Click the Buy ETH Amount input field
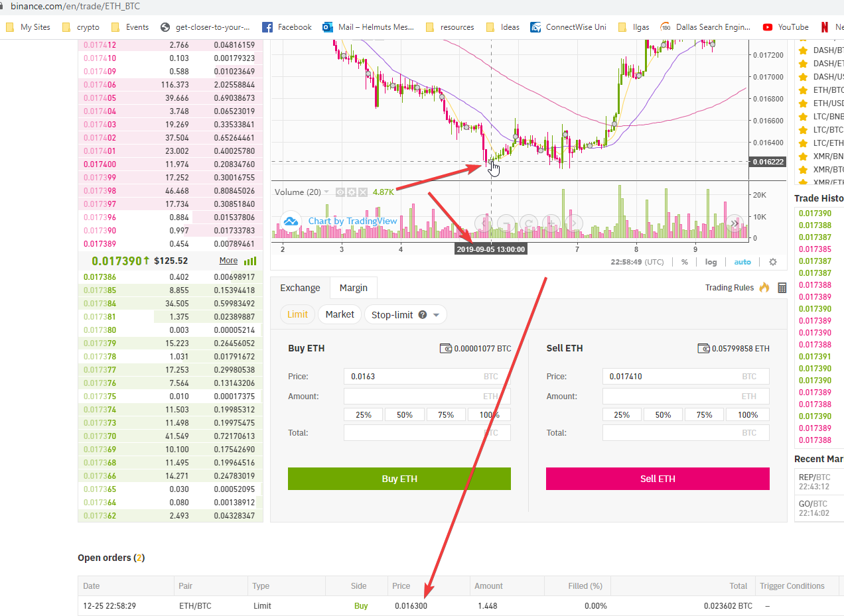 [x=427, y=397]
